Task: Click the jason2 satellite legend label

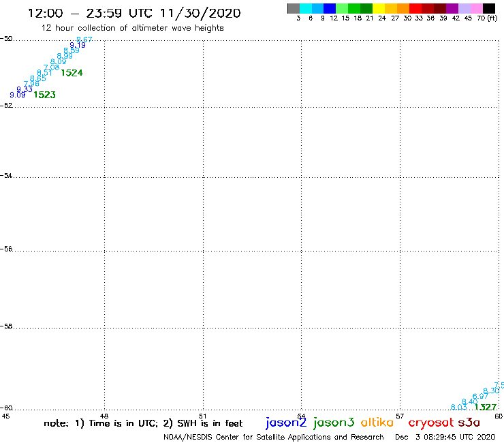Action: (286, 423)
